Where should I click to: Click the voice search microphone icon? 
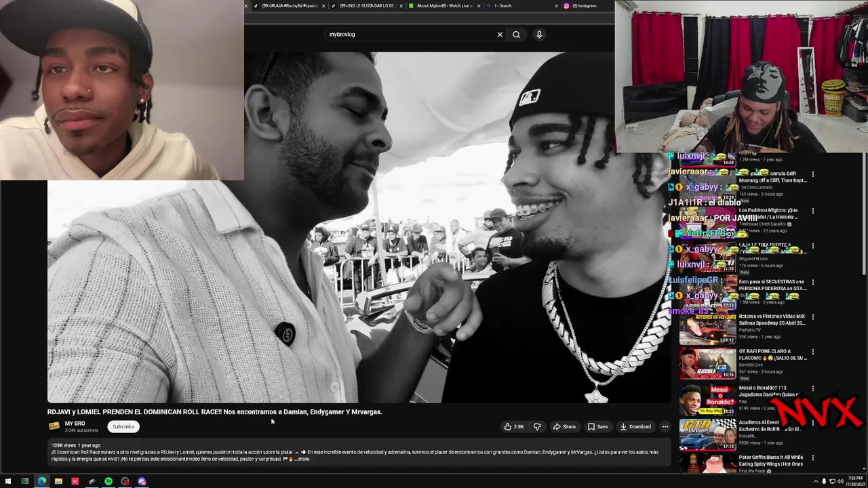(x=539, y=35)
